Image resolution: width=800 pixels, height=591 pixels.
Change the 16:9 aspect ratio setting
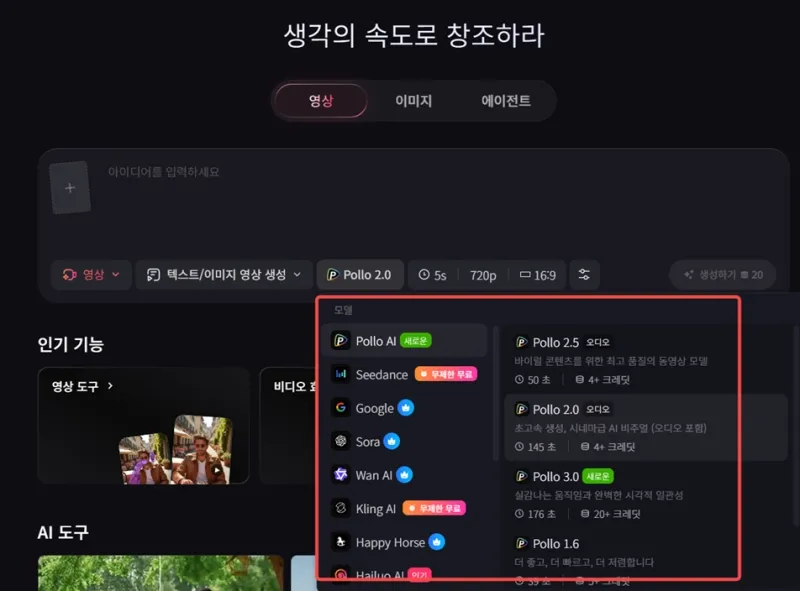pos(538,276)
